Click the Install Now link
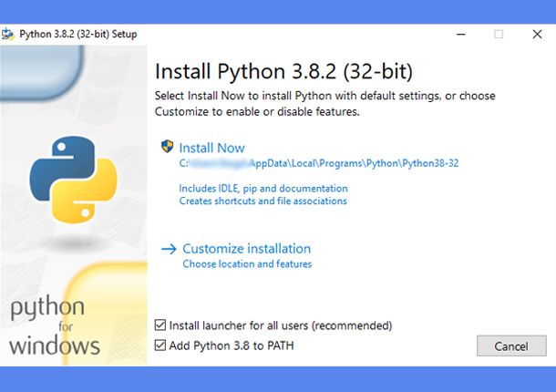 [211, 148]
